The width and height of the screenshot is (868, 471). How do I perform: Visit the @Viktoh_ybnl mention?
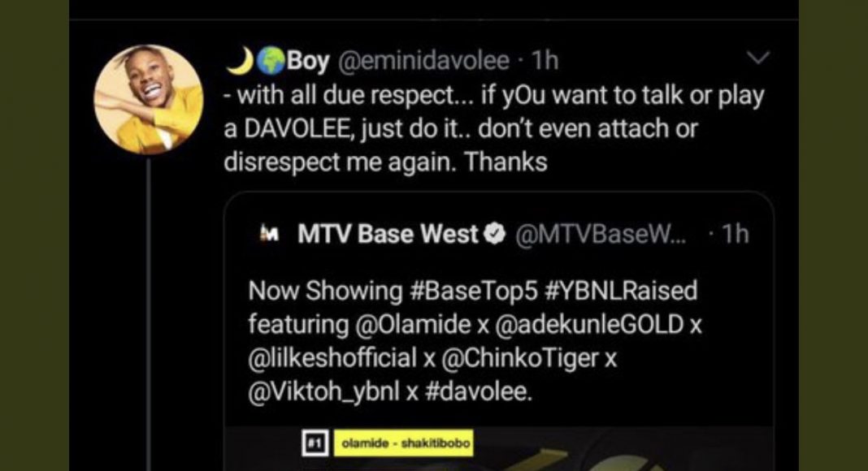pos(323,392)
